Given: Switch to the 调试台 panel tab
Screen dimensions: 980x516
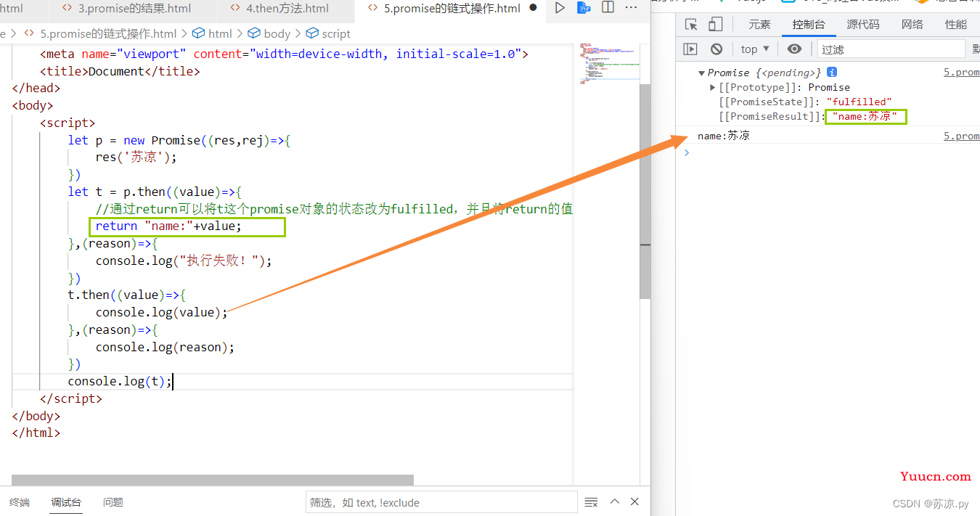Looking at the screenshot, I should (66, 502).
